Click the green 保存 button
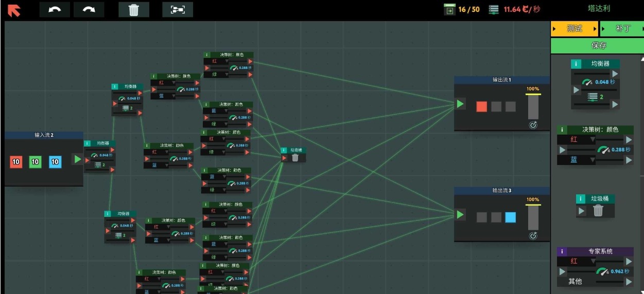644x294 pixels. point(599,45)
